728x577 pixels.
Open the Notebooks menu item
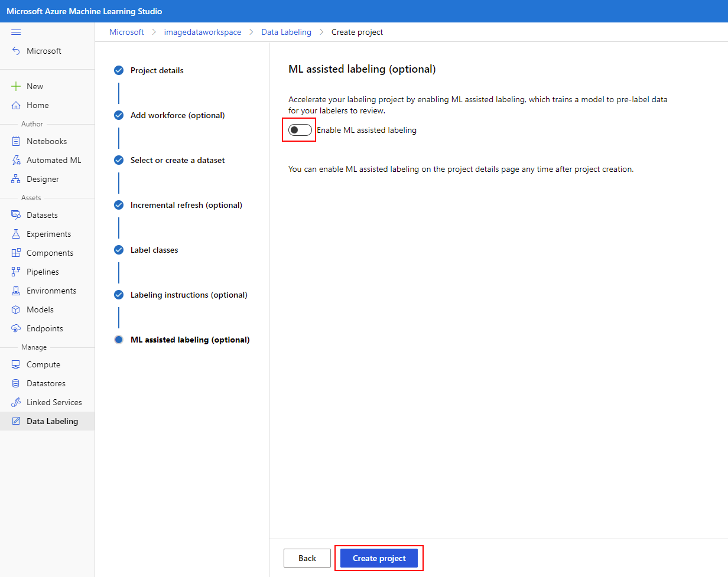coord(47,141)
